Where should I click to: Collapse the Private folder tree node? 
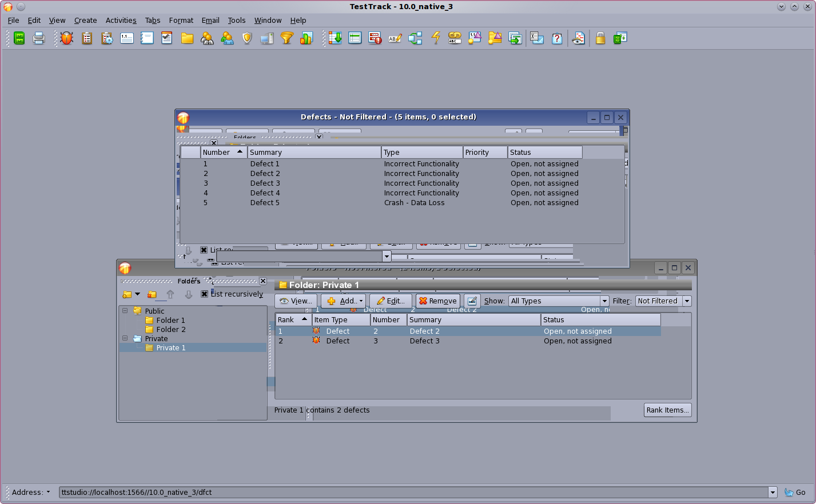point(125,338)
